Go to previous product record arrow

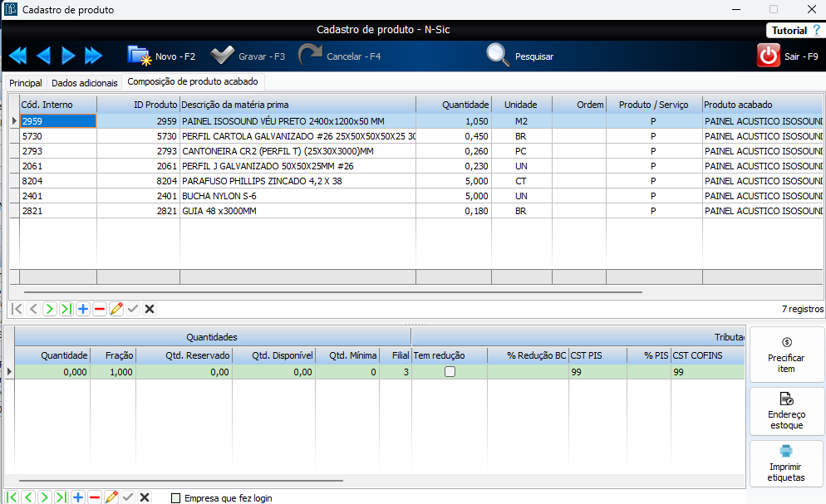coord(44,56)
